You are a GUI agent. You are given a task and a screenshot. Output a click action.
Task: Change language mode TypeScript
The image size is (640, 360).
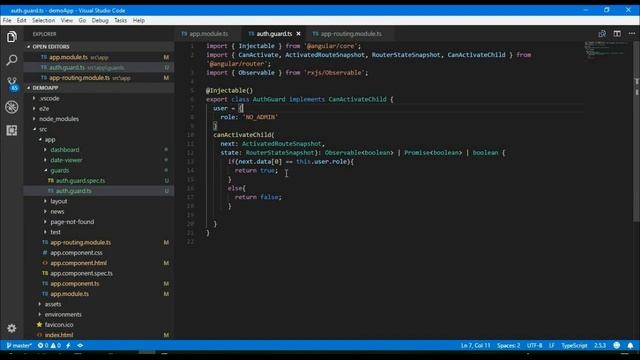574,345
